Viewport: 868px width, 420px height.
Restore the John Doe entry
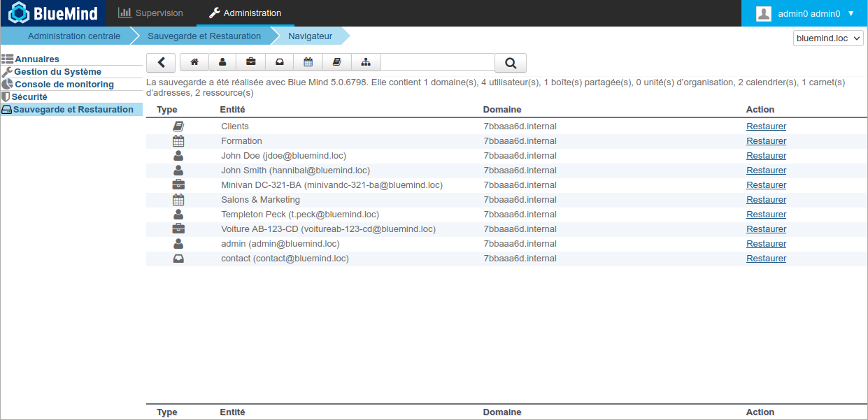click(x=766, y=156)
